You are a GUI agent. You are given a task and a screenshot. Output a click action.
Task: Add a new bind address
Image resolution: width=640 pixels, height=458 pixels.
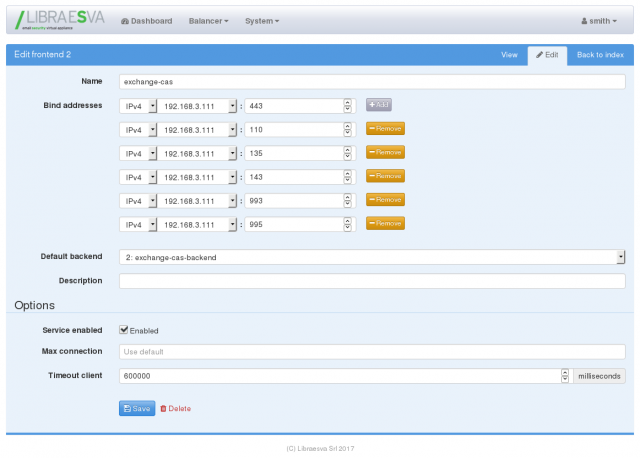(x=378, y=104)
